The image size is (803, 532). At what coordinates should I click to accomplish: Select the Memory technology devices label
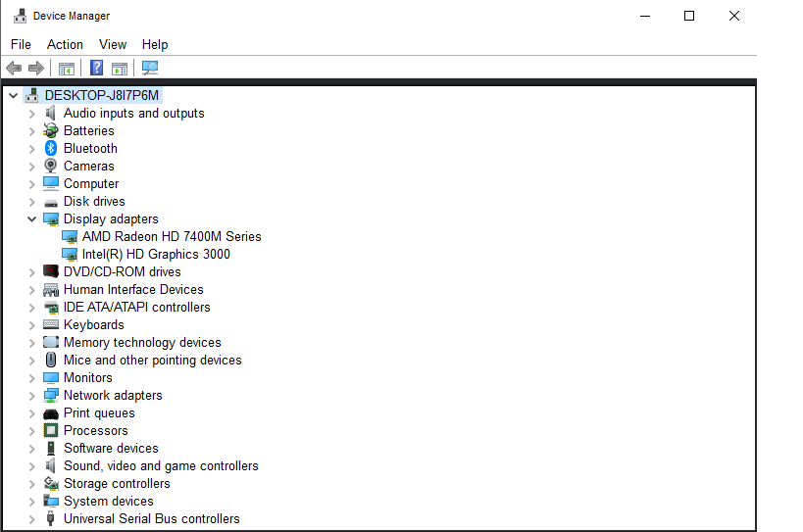pyautogui.click(x=142, y=342)
